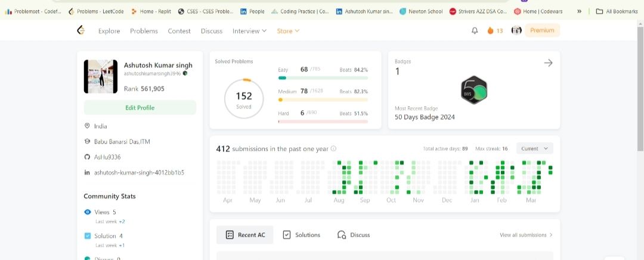This screenshot has width=644, height=260.
Task: Open the user avatar menu icon
Action: tap(516, 30)
